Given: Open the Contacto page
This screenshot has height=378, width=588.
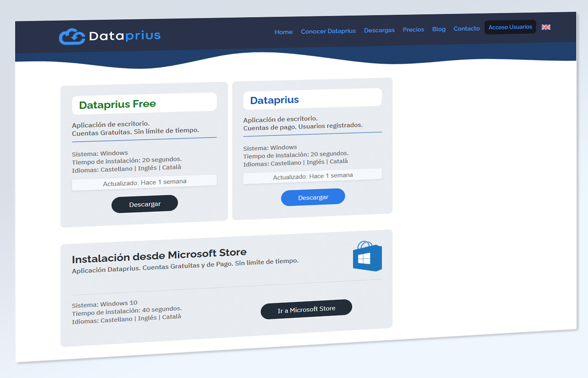Looking at the screenshot, I should (466, 28).
